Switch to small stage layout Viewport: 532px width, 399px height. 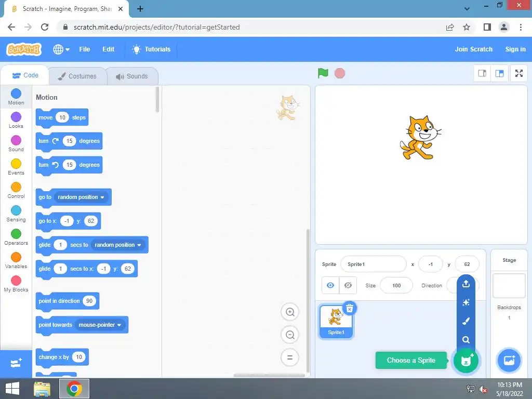[x=482, y=73]
